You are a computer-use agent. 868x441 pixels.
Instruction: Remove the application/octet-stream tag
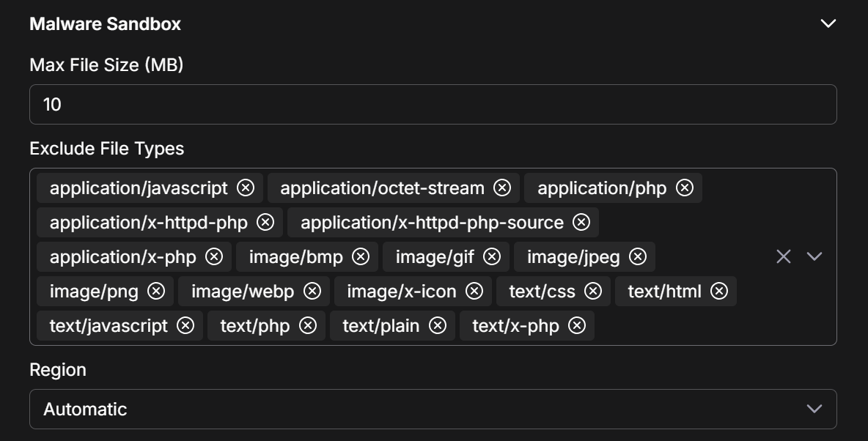tap(502, 188)
